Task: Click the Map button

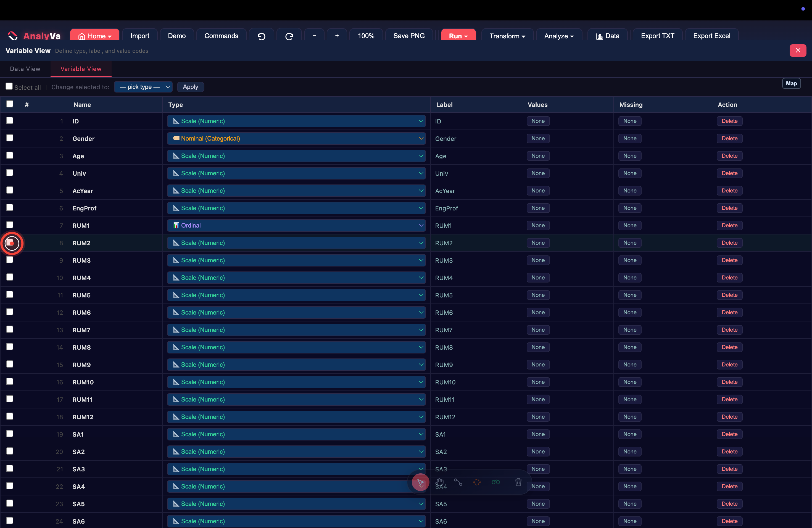Action: [x=791, y=84]
